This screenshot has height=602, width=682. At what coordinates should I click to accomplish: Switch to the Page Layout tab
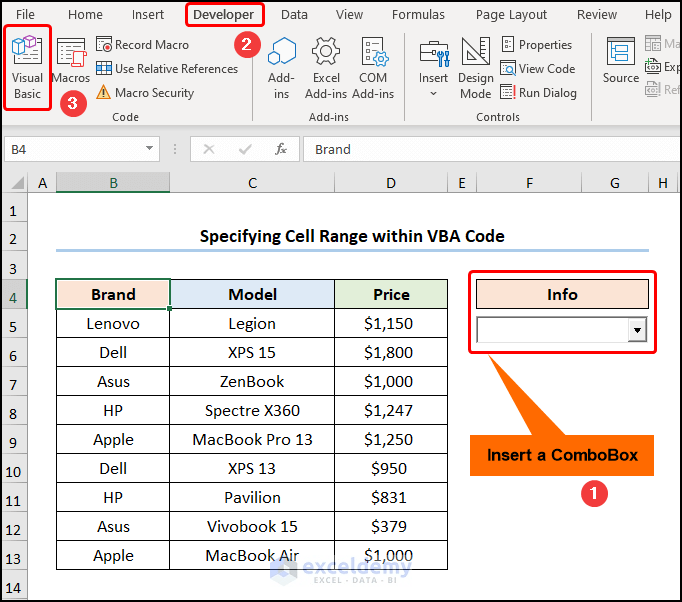[x=511, y=15]
